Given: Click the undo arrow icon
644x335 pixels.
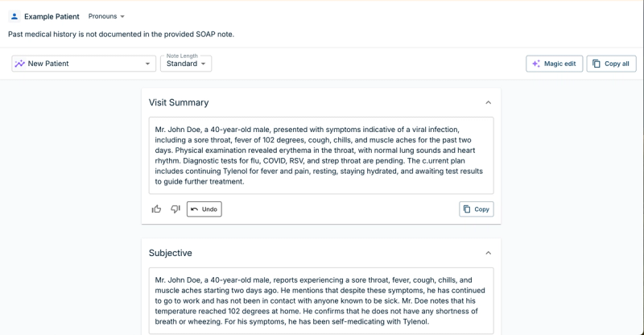Looking at the screenshot, I should point(194,209).
